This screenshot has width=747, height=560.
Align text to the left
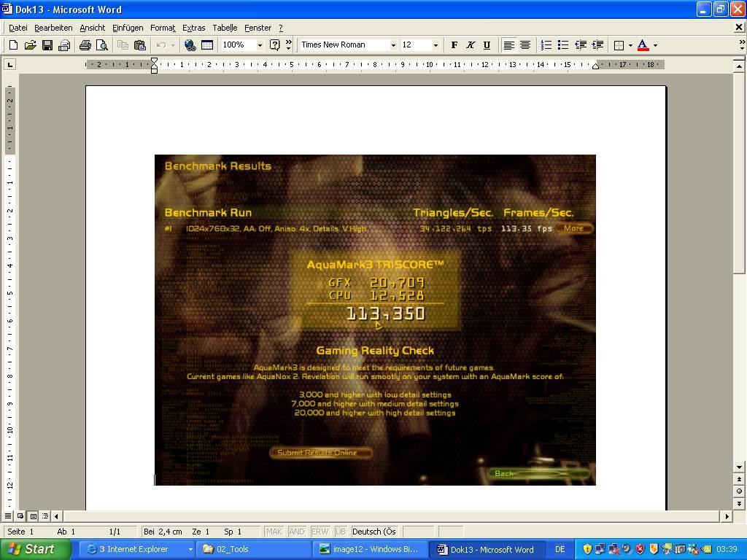(508, 45)
